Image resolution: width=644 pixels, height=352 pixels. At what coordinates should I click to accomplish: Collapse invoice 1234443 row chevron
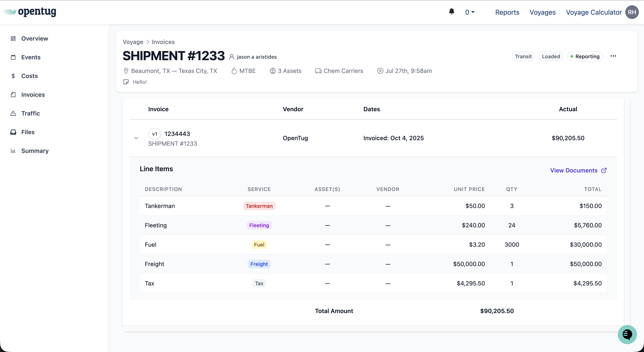tap(136, 138)
